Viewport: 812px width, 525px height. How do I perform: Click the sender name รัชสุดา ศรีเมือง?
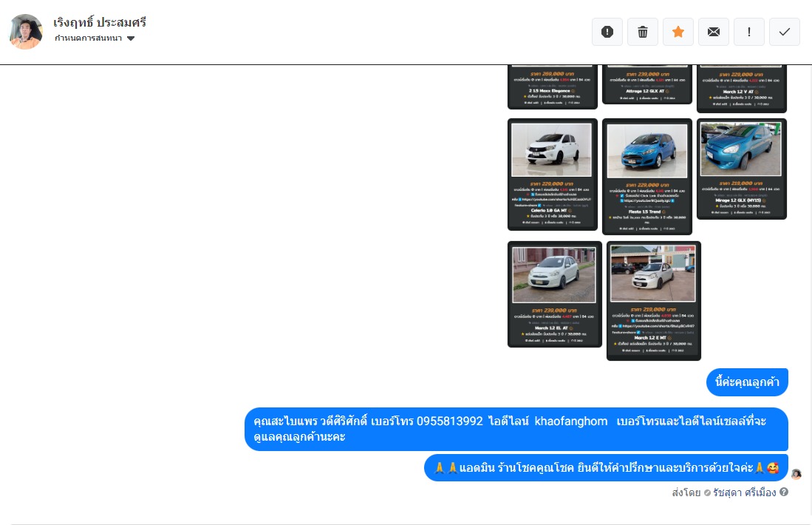(745, 492)
